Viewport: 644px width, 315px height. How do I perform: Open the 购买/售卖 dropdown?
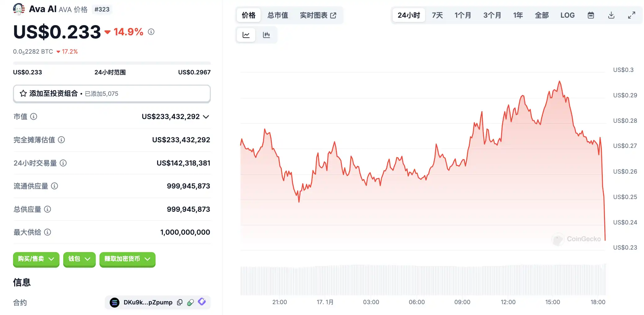pyautogui.click(x=36, y=259)
